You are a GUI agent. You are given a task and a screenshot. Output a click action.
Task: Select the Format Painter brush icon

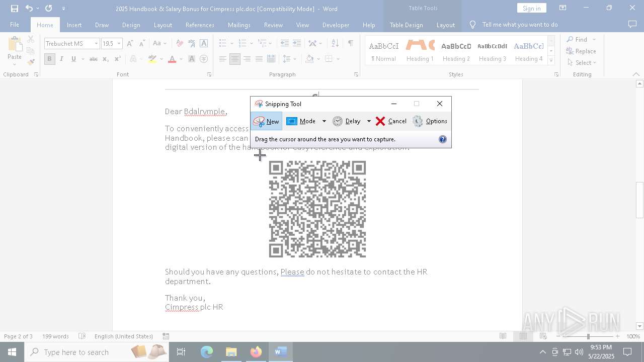pyautogui.click(x=31, y=62)
